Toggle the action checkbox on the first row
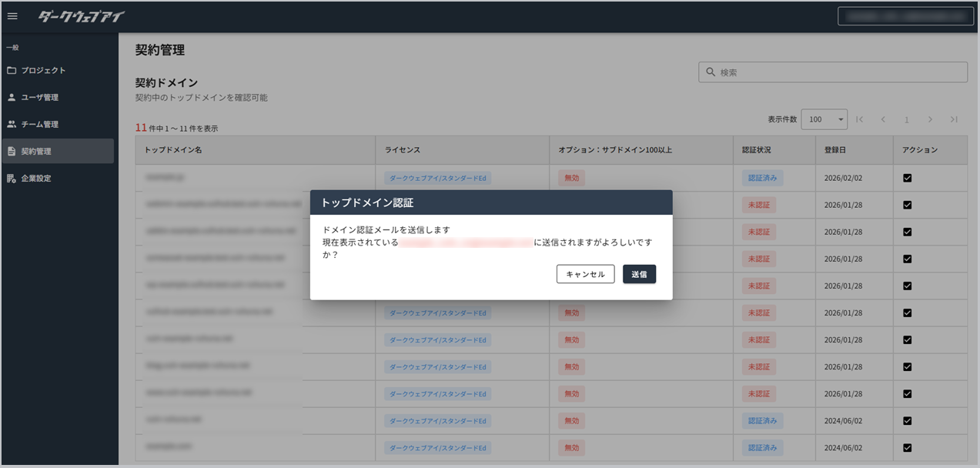The width and height of the screenshot is (980, 468). (907, 178)
